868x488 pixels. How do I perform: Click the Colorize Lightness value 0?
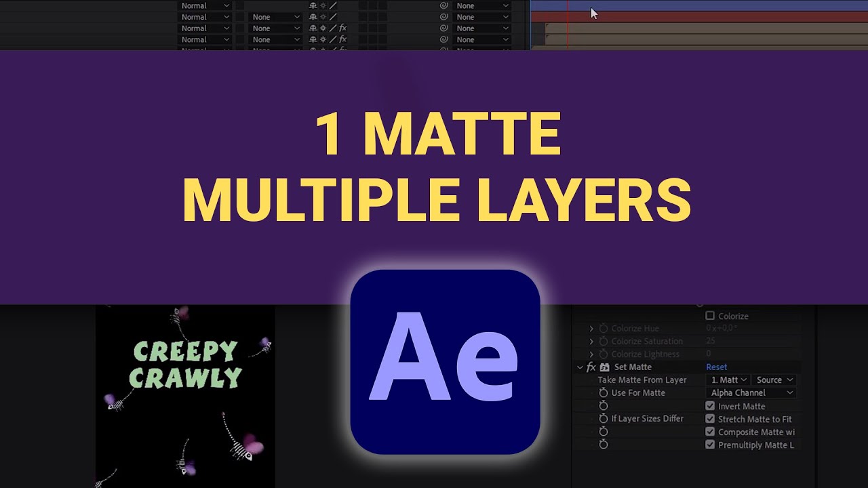(x=709, y=354)
